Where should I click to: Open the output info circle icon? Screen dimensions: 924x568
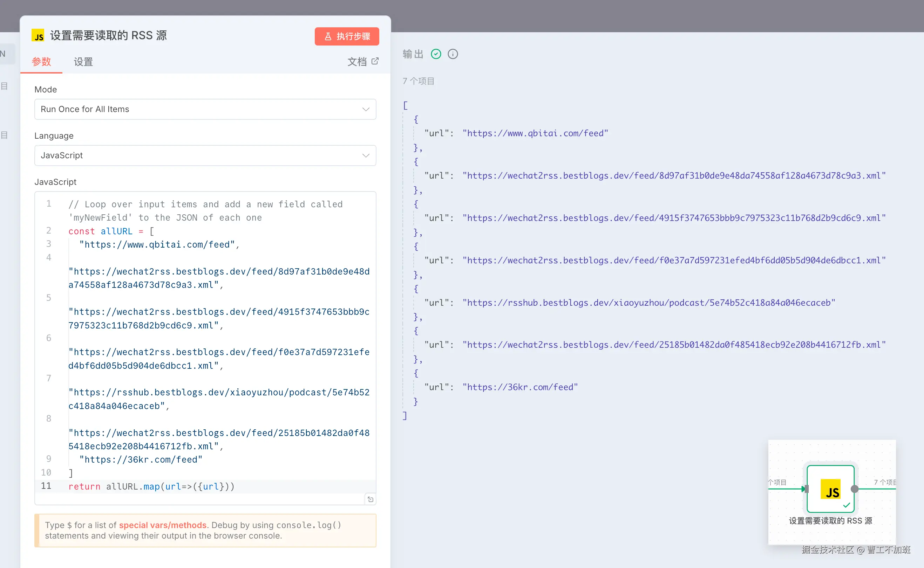[x=453, y=54]
